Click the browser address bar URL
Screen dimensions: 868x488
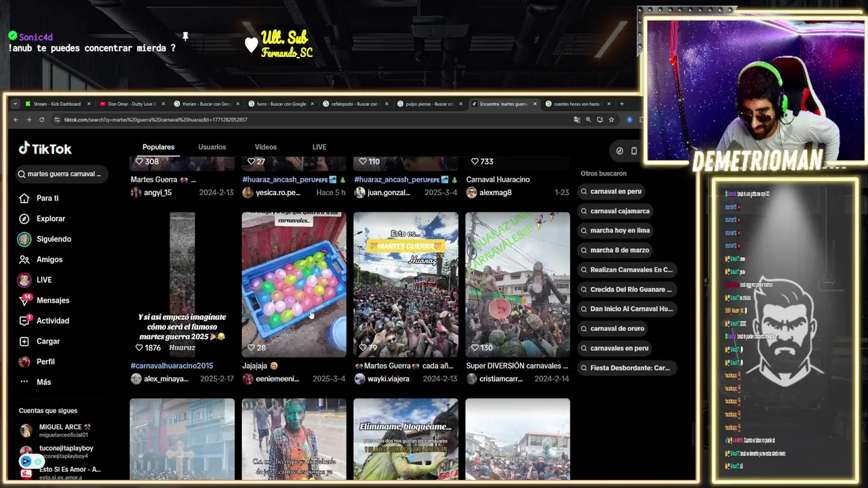155,119
